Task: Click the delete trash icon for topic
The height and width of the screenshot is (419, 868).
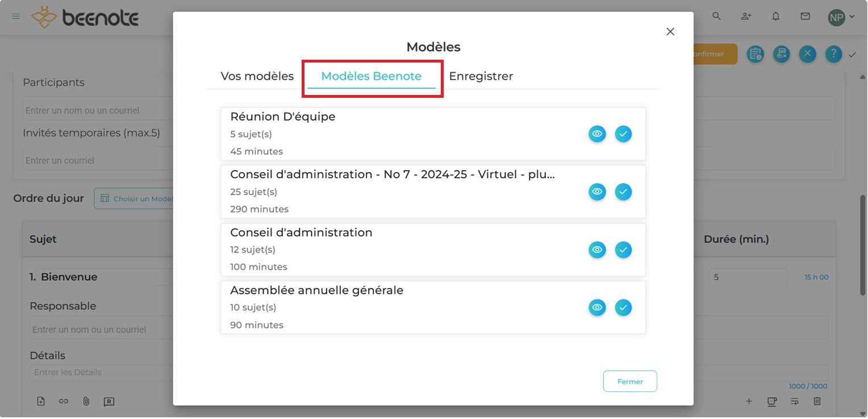Action: point(817,401)
